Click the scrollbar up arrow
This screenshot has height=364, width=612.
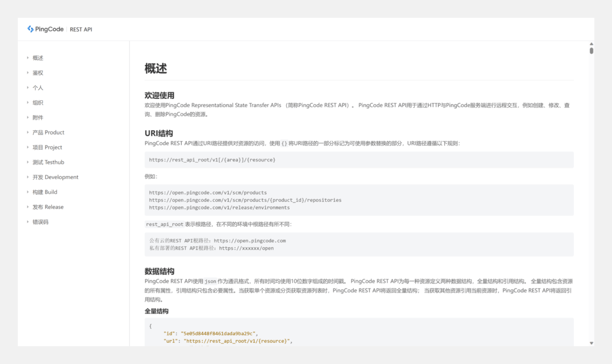tap(591, 44)
